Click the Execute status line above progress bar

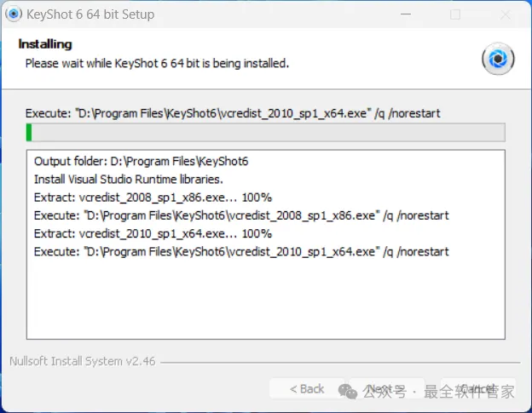pyautogui.click(x=233, y=112)
